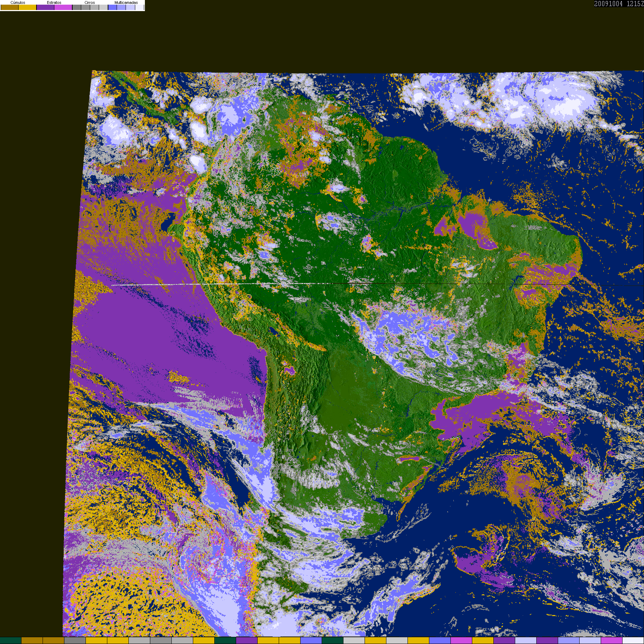Pick the pale lavender third Multicamadas swatch
The width and height of the screenshot is (644, 644).
pos(131,7)
